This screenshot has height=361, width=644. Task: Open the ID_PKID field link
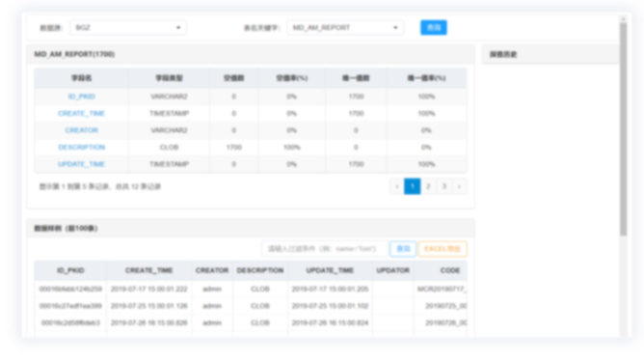[x=81, y=97]
